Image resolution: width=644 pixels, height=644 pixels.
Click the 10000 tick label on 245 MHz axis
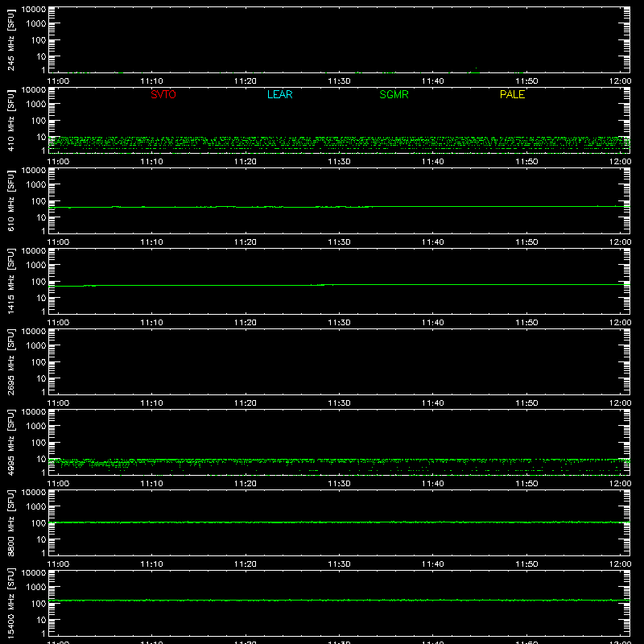tap(34, 10)
